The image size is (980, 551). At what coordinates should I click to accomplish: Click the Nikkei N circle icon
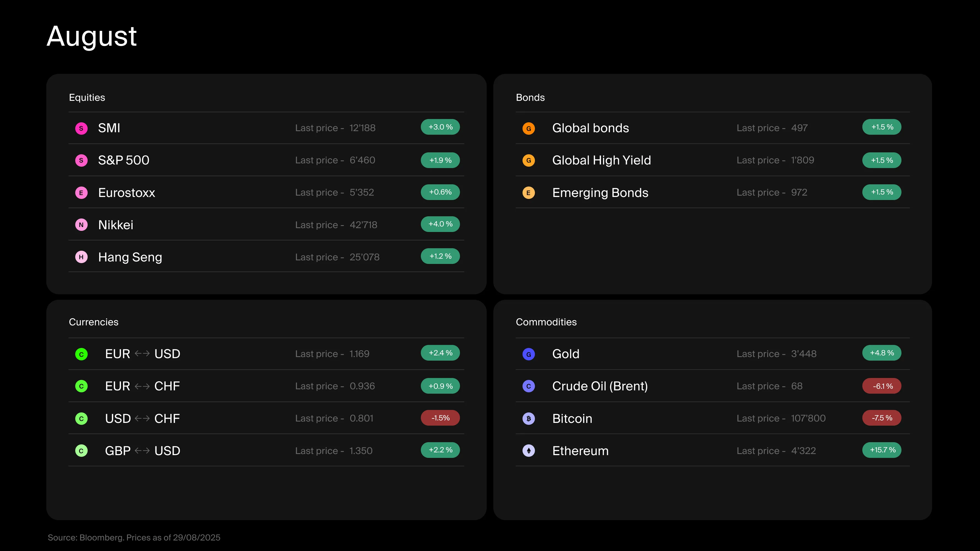[x=81, y=225]
